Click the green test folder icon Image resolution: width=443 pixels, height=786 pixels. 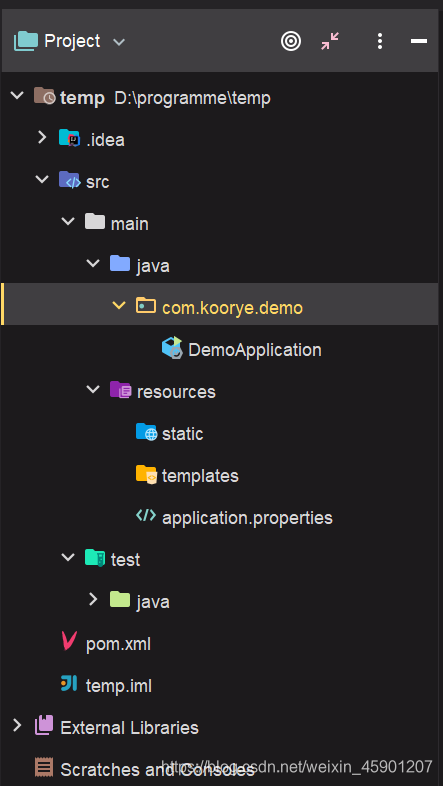click(95, 557)
